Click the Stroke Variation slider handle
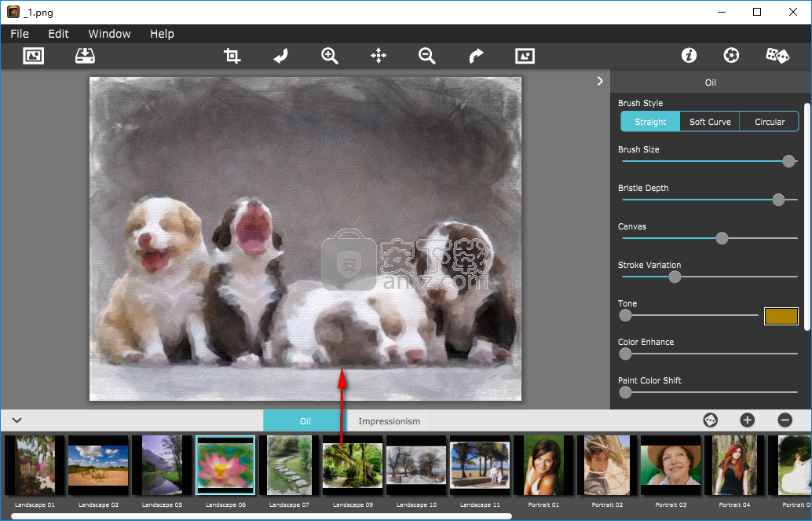Image resolution: width=812 pixels, height=521 pixels. click(x=675, y=277)
